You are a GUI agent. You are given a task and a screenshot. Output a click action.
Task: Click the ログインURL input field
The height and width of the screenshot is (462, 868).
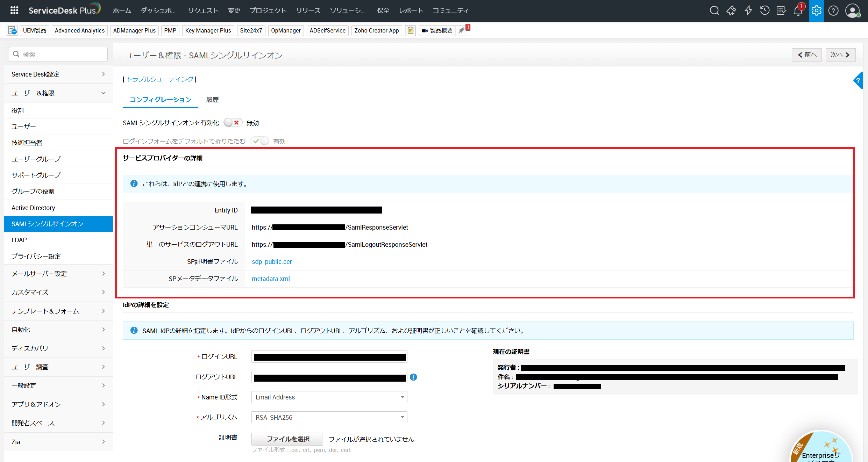click(x=329, y=357)
